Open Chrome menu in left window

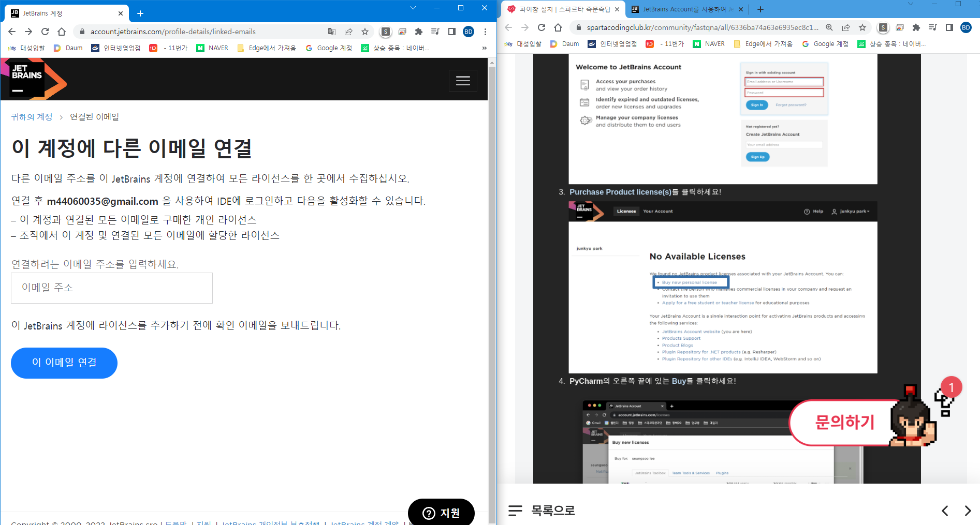click(485, 32)
